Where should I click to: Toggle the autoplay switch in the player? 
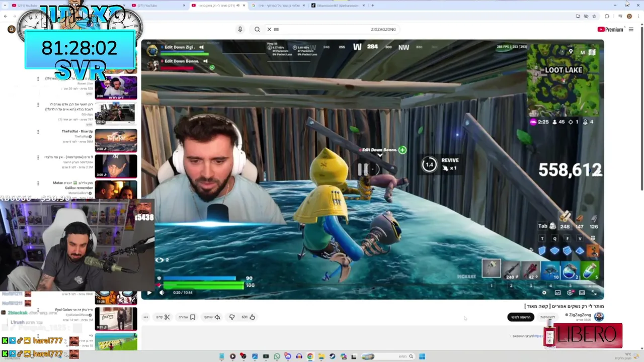pyautogui.click(x=544, y=293)
